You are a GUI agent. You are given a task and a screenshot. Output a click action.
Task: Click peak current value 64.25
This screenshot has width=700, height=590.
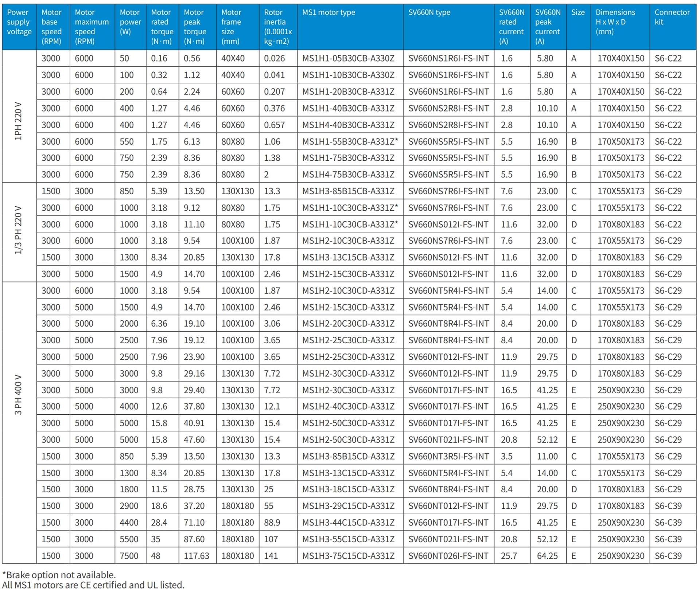click(x=547, y=556)
